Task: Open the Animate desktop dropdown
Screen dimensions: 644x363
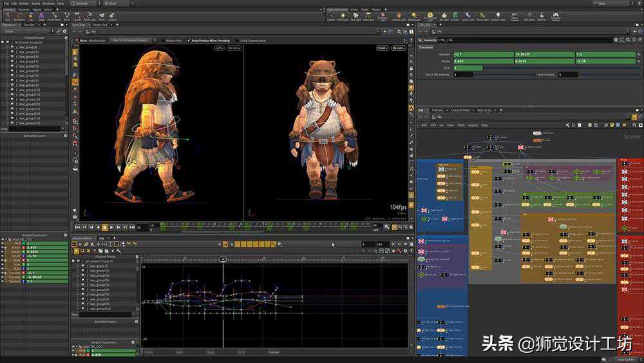Action: tap(81, 3)
